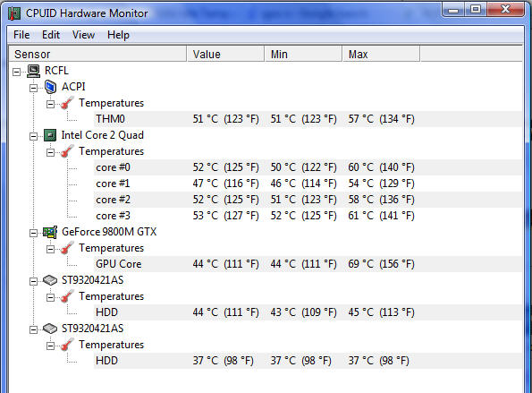Click the GeForce 9800M GTX card icon
Screen dimensions: 532x393
[50, 232]
